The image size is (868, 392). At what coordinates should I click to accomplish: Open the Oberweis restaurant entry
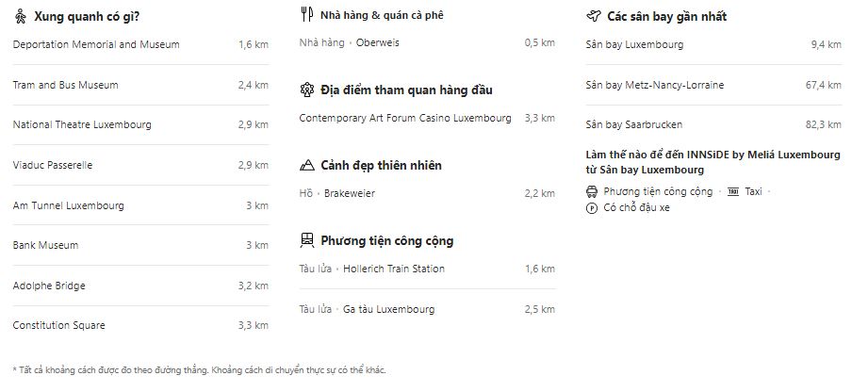[x=375, y=42]
